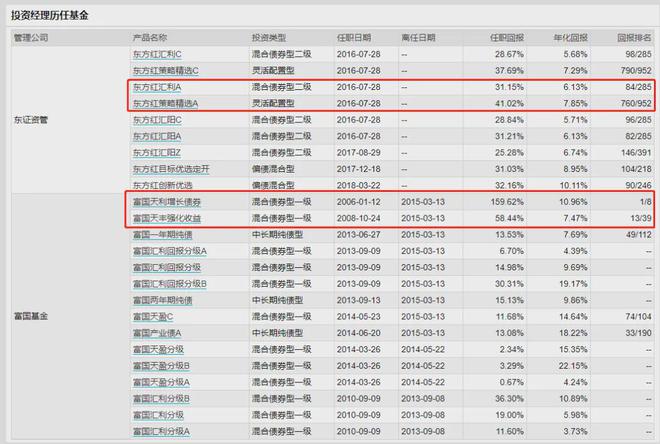
Task: Open the 富国两年期纯债 fund link
Action: click(x=162, y=300)
